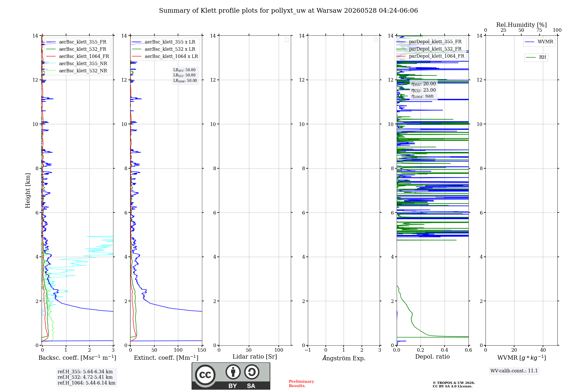Viewport: 577px width, 392px height.
Task: Click the Depol. ratio axis label
Action: tap(432, 357)
